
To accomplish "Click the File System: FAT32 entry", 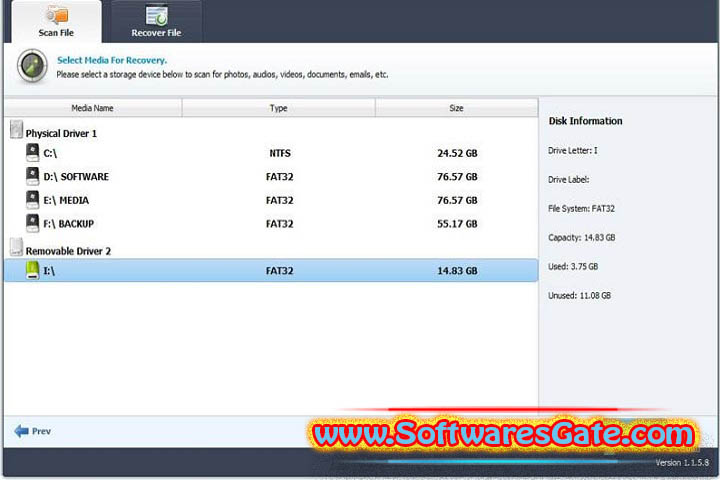I will 581,209.
